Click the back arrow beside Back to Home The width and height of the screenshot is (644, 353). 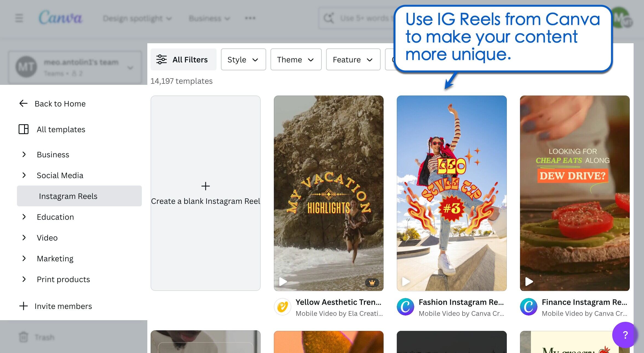tap(23, 103)
